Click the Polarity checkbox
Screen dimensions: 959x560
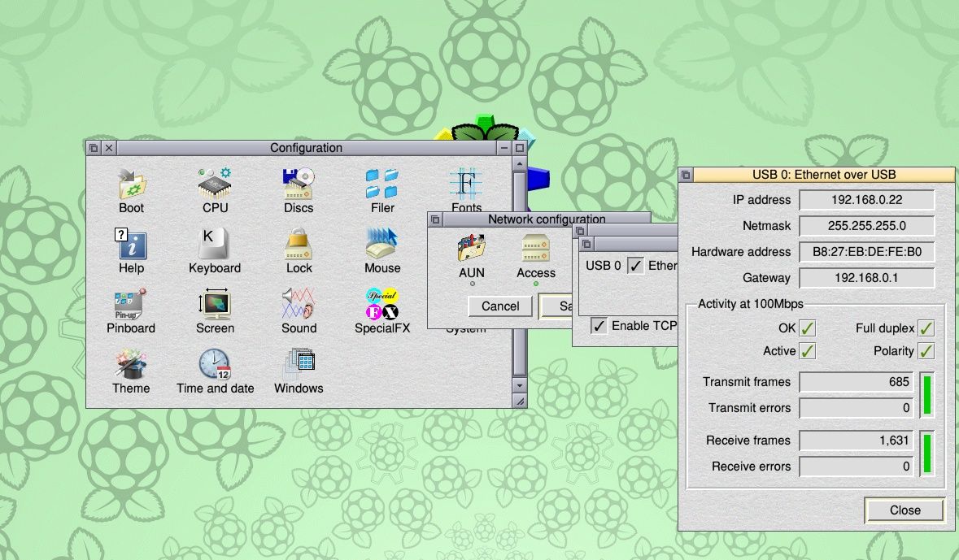(x=926, y=352)
